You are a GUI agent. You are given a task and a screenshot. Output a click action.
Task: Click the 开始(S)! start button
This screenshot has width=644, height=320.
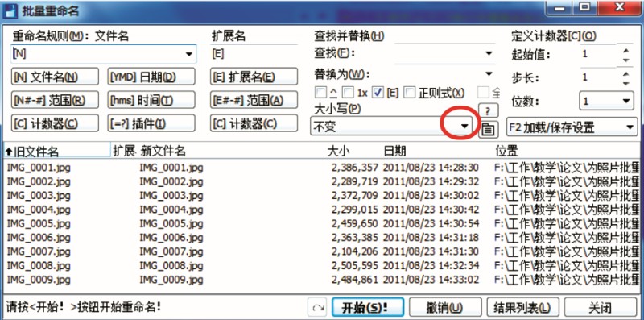368,307
